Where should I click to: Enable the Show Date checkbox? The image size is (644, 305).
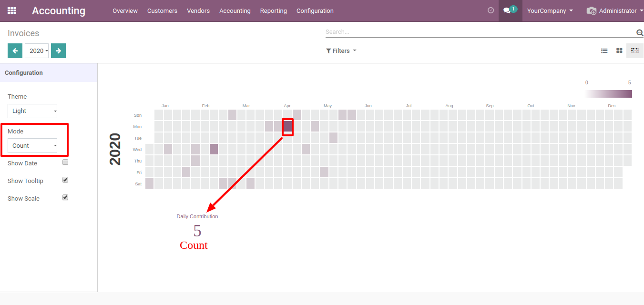coord(65,163)
